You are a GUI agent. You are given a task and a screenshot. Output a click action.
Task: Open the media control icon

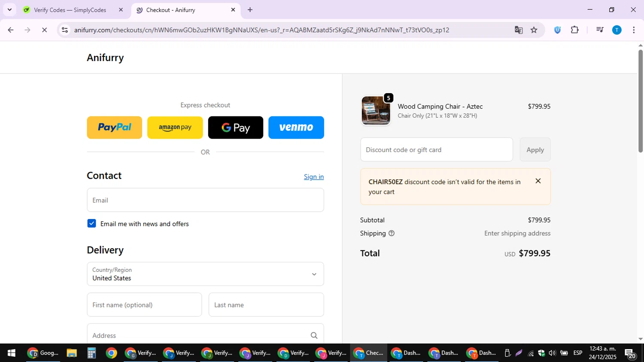tap(600, 30)
